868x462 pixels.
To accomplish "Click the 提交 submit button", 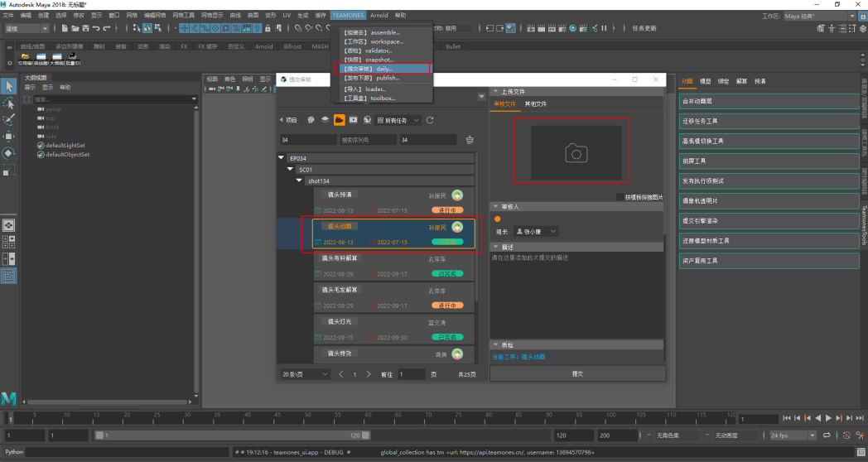I will (x=577, y=373).
